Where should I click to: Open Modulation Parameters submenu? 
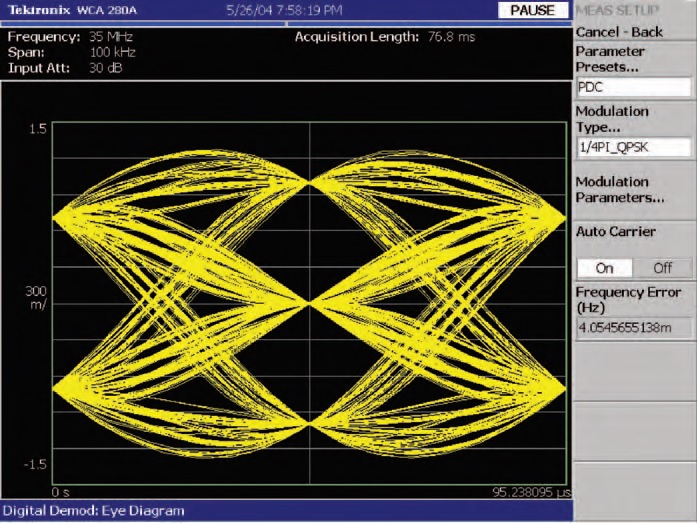(x=619, y=190)
